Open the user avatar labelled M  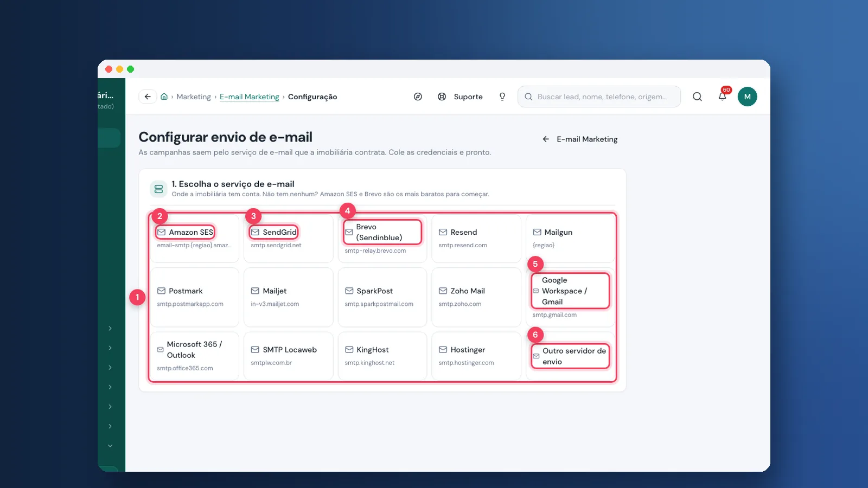747,97
